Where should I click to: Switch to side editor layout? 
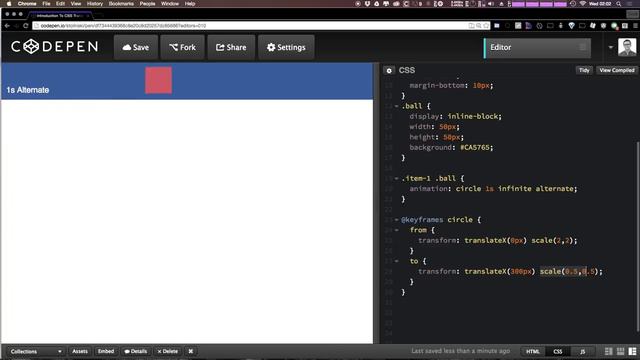click(x=632, y=351)
